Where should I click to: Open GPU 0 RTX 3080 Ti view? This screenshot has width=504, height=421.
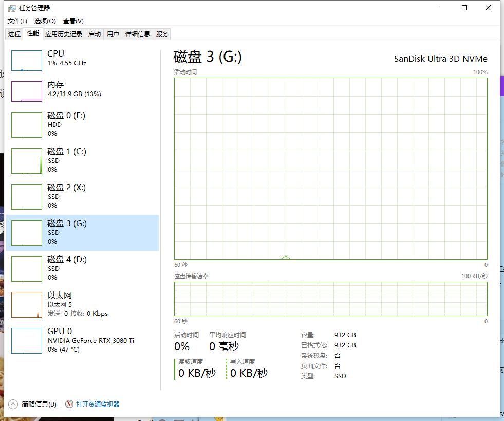point(77,340)
